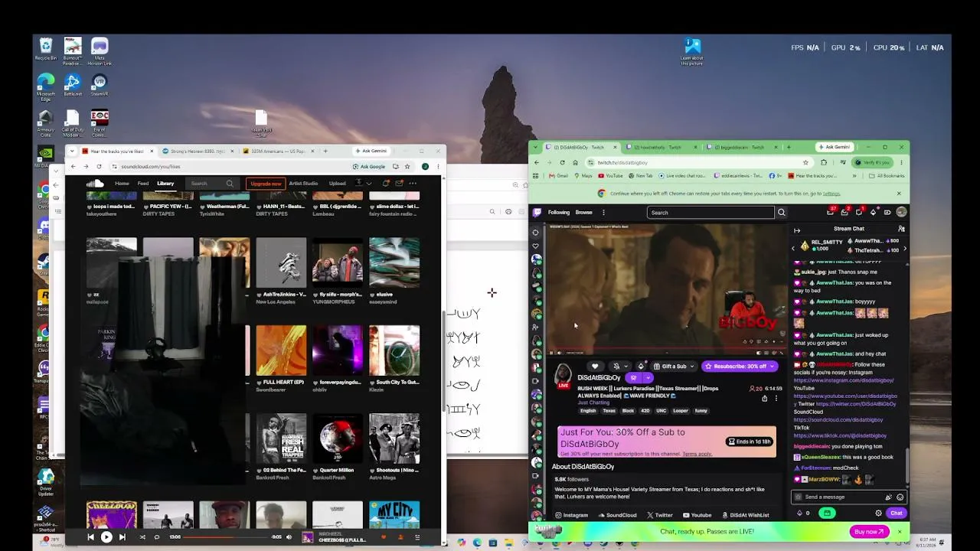
Task: Click the follow heart button under stream
Action: [x=595, y=366]
